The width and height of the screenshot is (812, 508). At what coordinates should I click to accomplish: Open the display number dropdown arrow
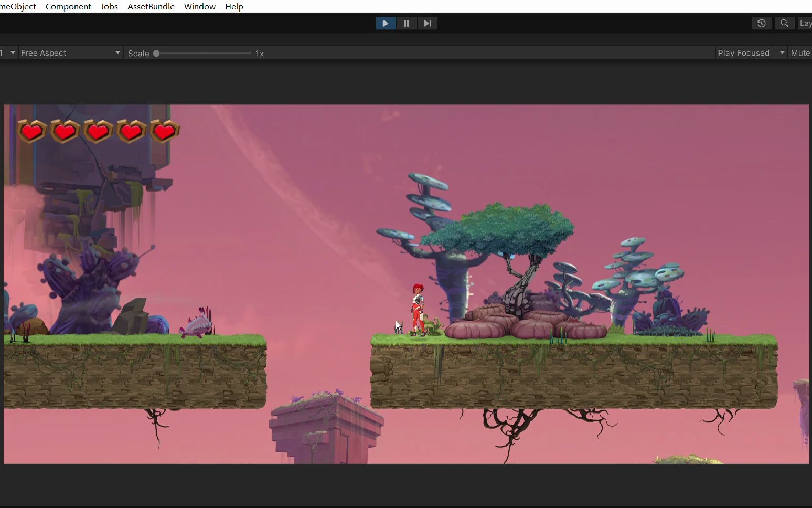click(13, 53)
